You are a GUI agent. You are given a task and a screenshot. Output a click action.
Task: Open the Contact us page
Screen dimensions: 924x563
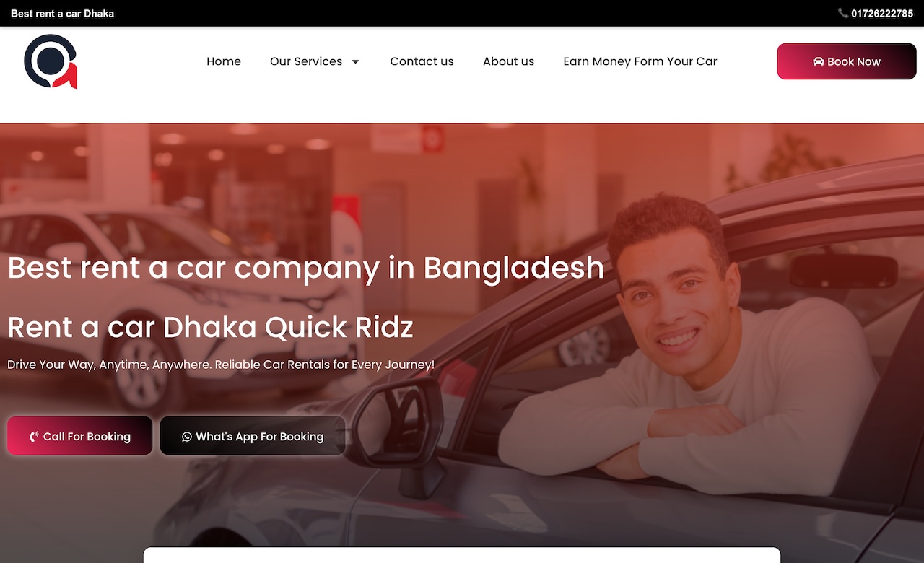(x=422, y=61)
